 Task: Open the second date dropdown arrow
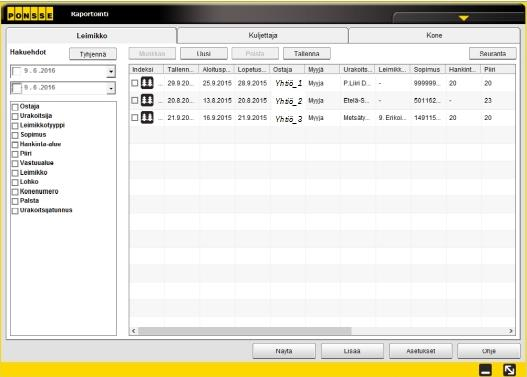[111, 88]
